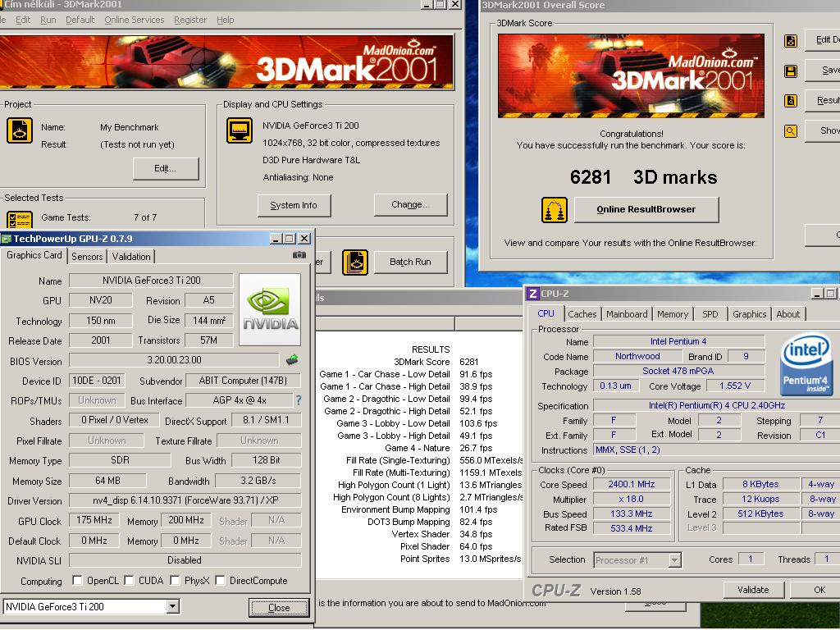The height and width of the screenshot is (630, 840).
Task: Click the NVIDIA logo in GPU-Z
Action: click(x=270, y=309)
